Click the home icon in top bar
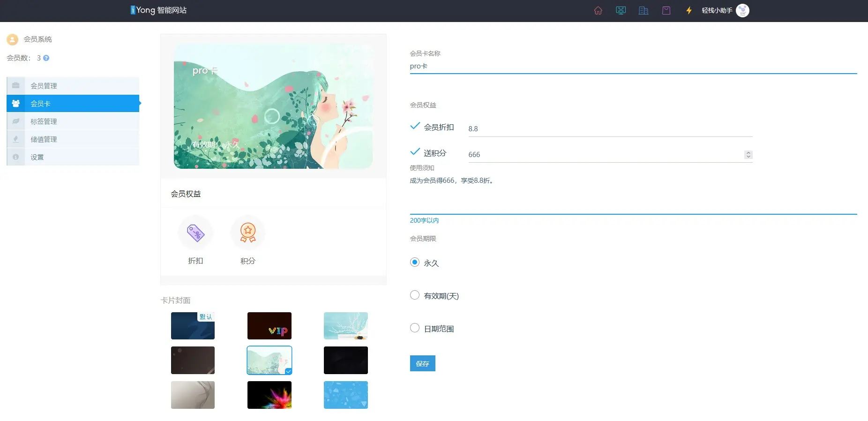 click(598, 10)
